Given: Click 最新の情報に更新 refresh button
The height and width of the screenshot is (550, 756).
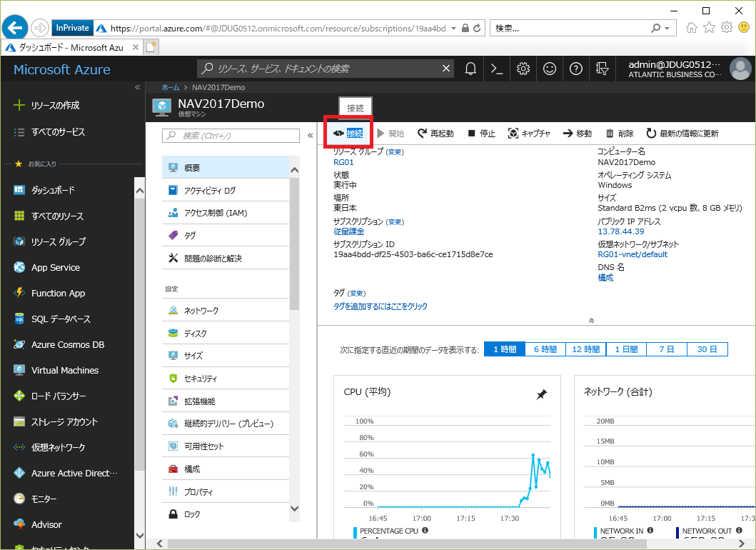Looking at the screenshot, I should pyautogui.click(x=682, y=133).
